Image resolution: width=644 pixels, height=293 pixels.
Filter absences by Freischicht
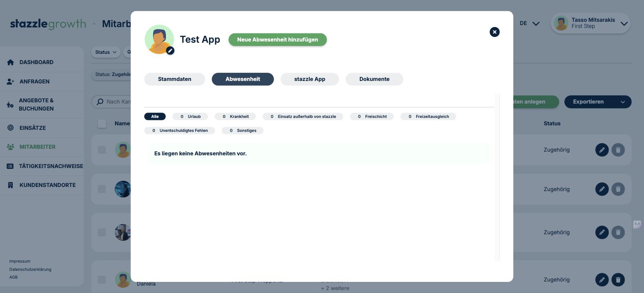tap(372, 117)
